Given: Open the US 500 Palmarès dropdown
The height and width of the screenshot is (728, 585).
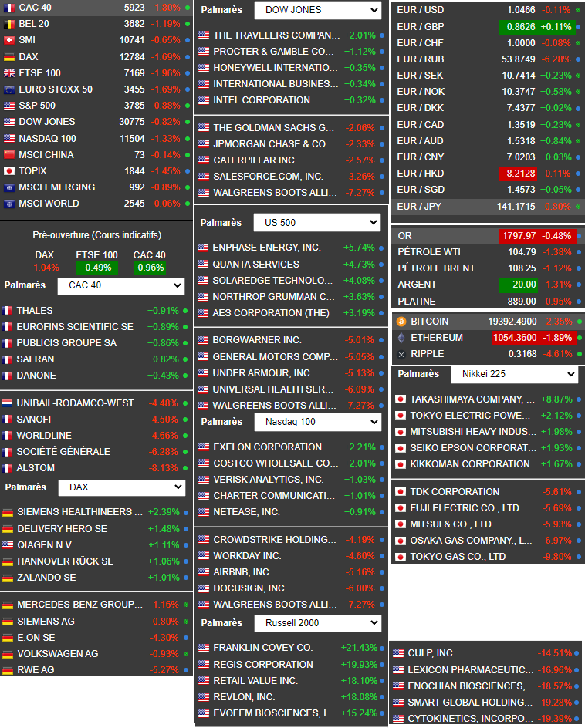Looking at the screenshot, I should click(317, 223).
